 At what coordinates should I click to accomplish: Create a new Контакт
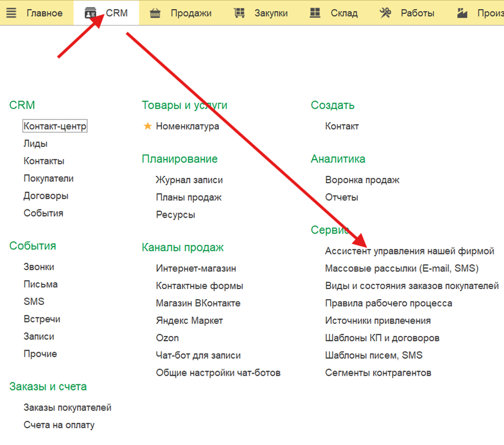(341, 126)
